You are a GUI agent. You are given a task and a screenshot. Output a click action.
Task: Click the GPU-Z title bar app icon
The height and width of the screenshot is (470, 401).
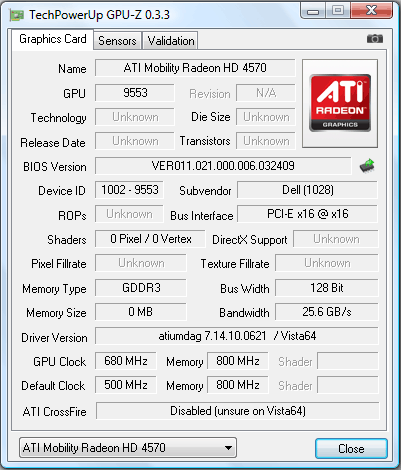[17, 15]
